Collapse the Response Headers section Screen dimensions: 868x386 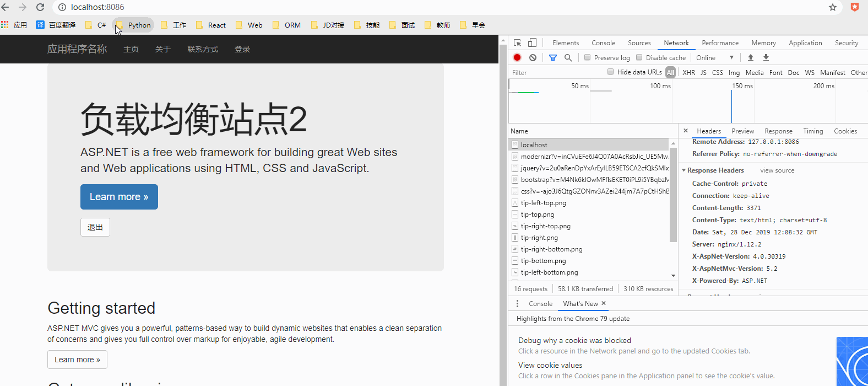tap(684, 170)
